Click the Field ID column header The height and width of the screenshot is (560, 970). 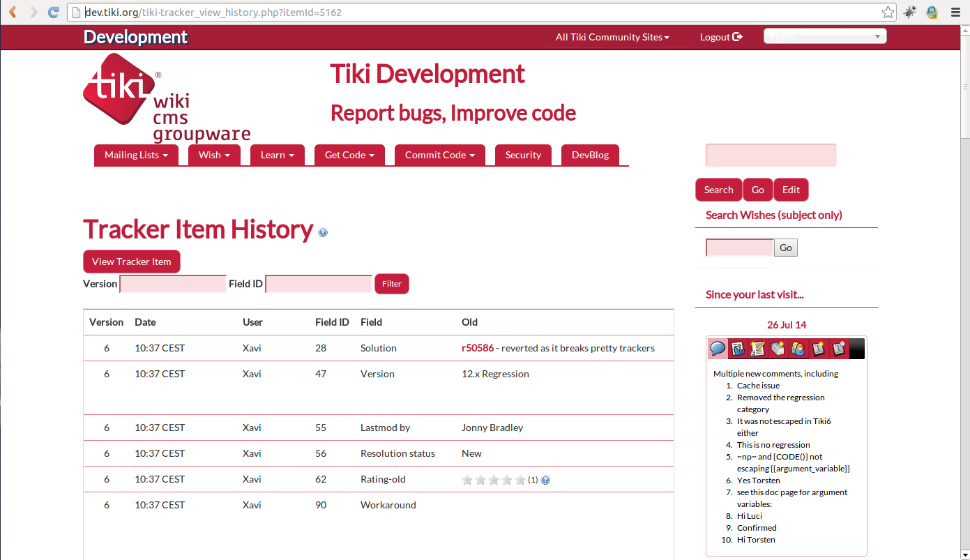click(x=332, y=322)
